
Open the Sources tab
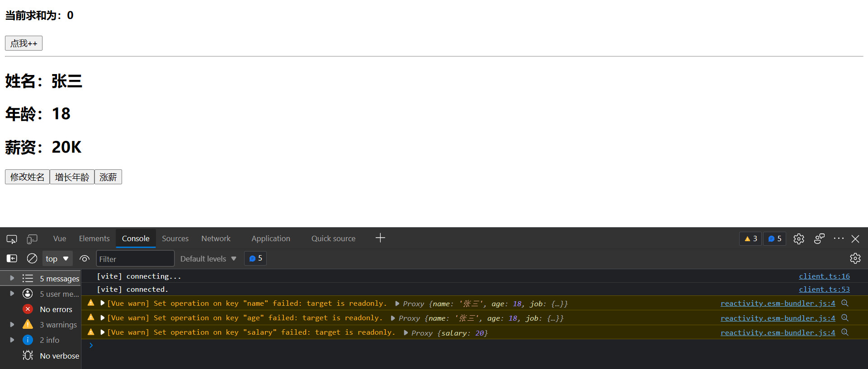175,238
